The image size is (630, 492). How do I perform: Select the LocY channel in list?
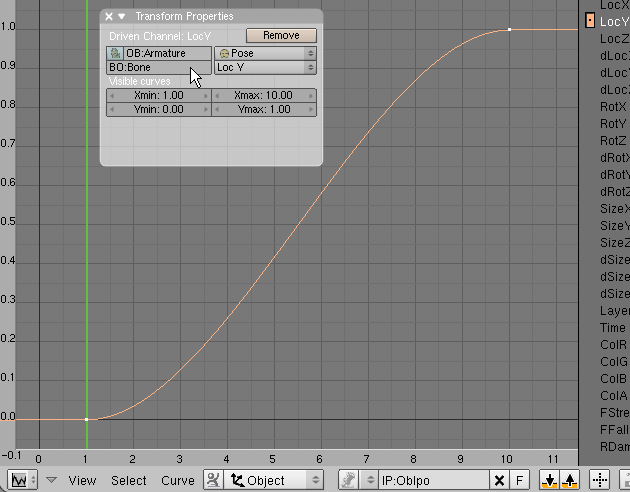pyautogui.click(x=614, y=22)
